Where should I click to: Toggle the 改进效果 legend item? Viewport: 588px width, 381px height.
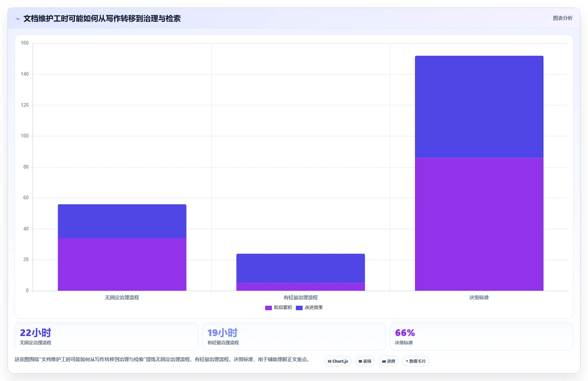(309, 308)
